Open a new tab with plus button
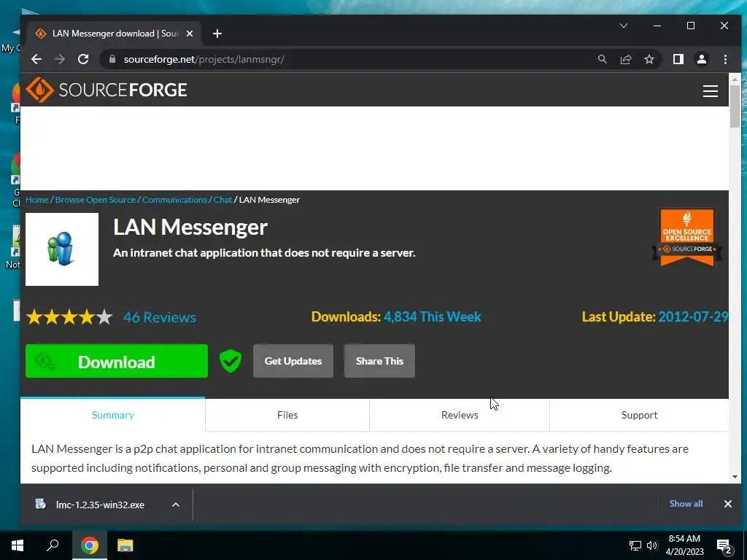Viewport: 747px width, 560px height. 217,34
